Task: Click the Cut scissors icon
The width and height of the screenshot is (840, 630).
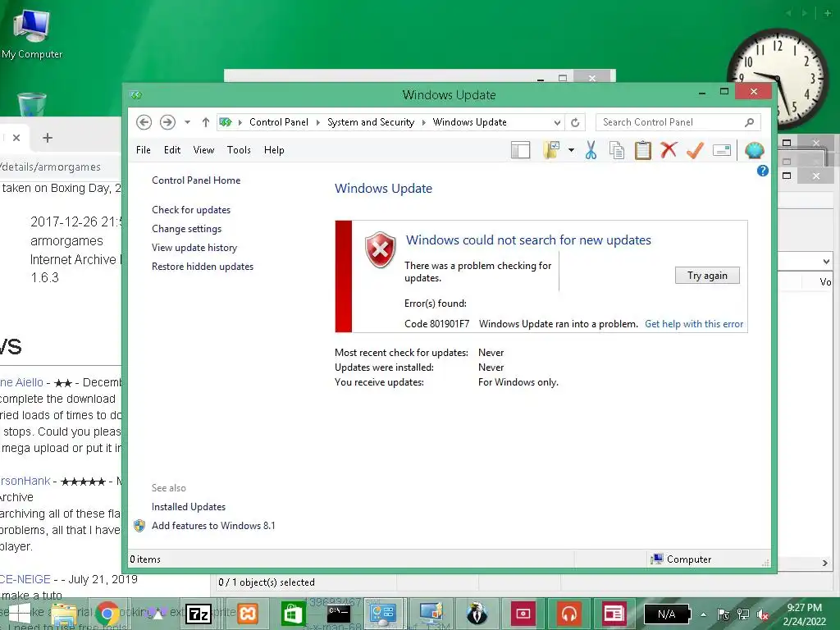Action: (x=591, y=151)
